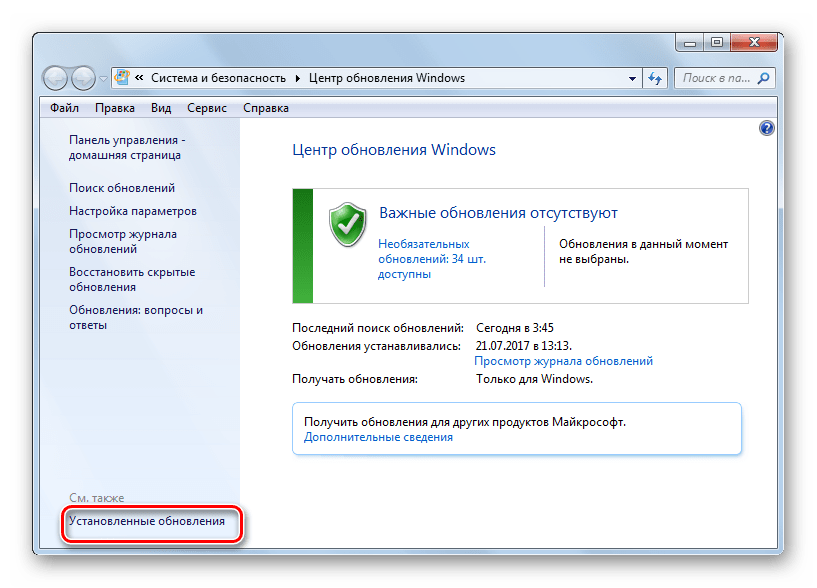This screenshot has height=588, width=817.
Task: Go forward with the Forward arrow button
Action: tap(83, 79)
